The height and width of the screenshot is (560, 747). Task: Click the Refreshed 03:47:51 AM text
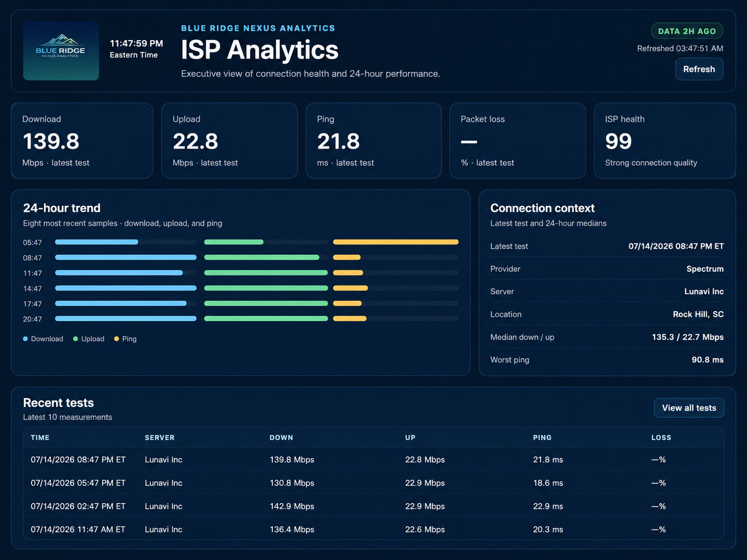pyautogui.click(x=680, y=48)
